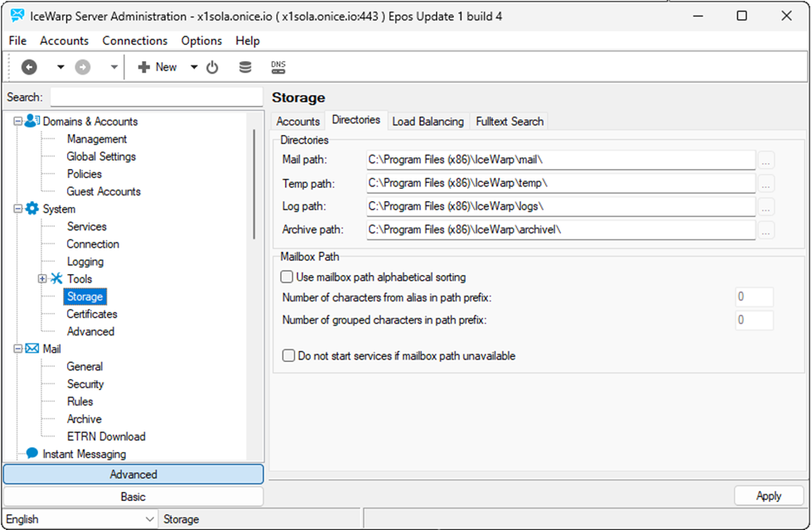Browse for Mail path with ellipsis button
Screen dimensions: 812x530
coord(766,161)
